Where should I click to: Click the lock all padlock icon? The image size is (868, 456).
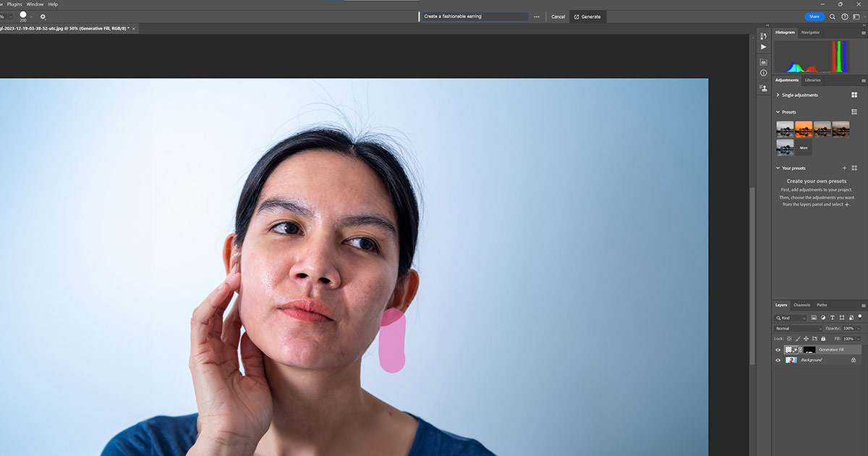tap(823, 339)
